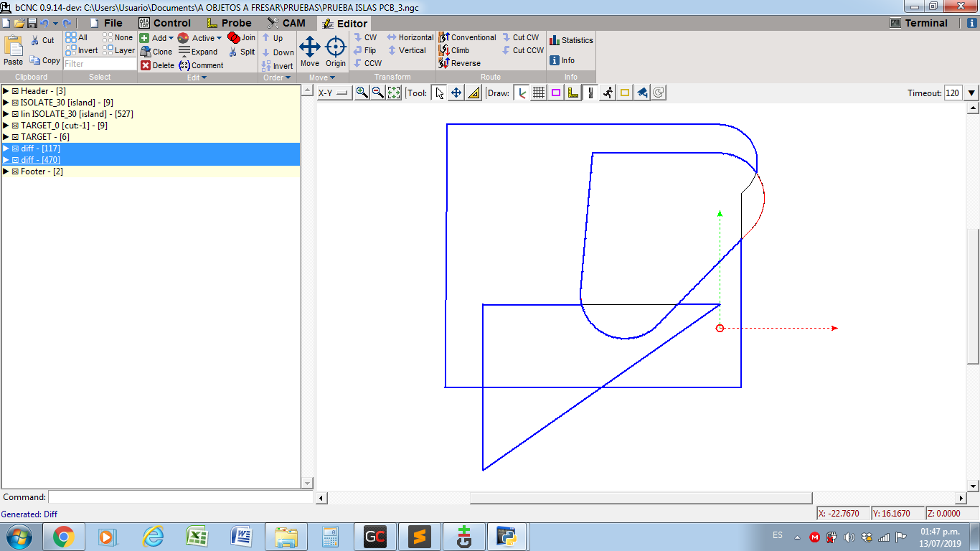Click Invert in the Order group
Image resolution: width=980 pixels, height=551 pixels.
point(278,66)
